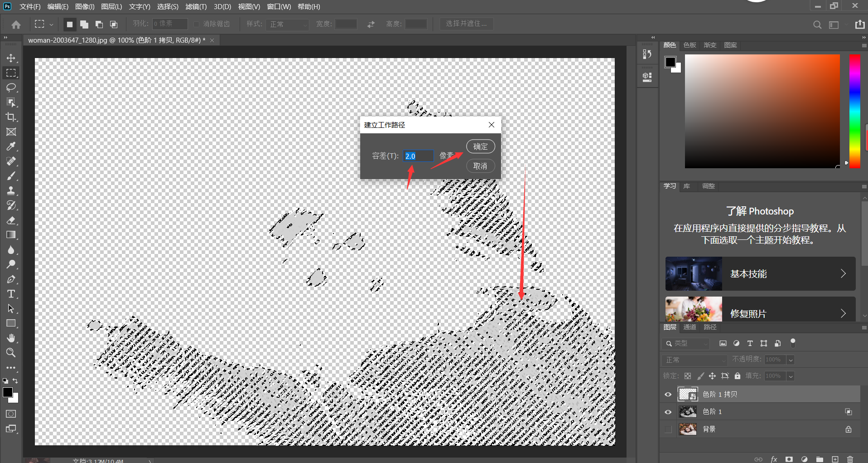868x463 pixels.
Task: Pick a color in the color field
Action: click(x=762, y=111)
